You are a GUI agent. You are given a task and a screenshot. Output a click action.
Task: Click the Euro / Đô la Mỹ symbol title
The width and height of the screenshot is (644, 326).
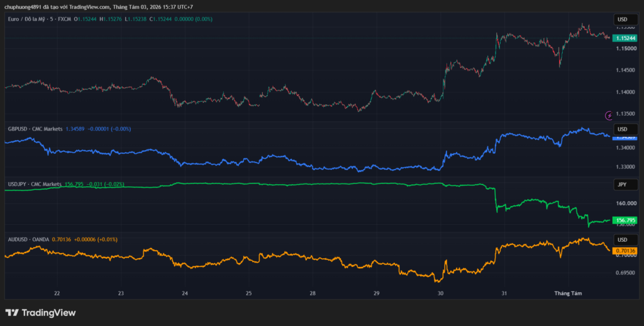(x=26, y=19)
